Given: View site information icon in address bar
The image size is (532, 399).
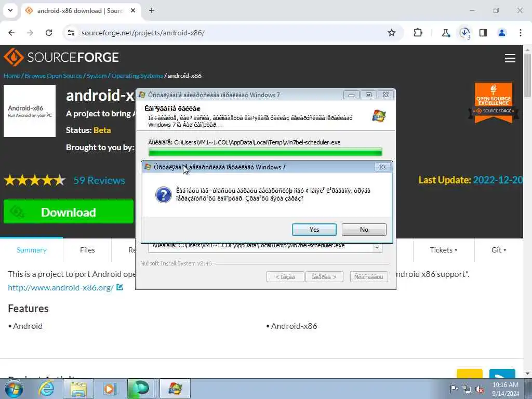Looking at the screenshot, I should click(x=71, y=33).
